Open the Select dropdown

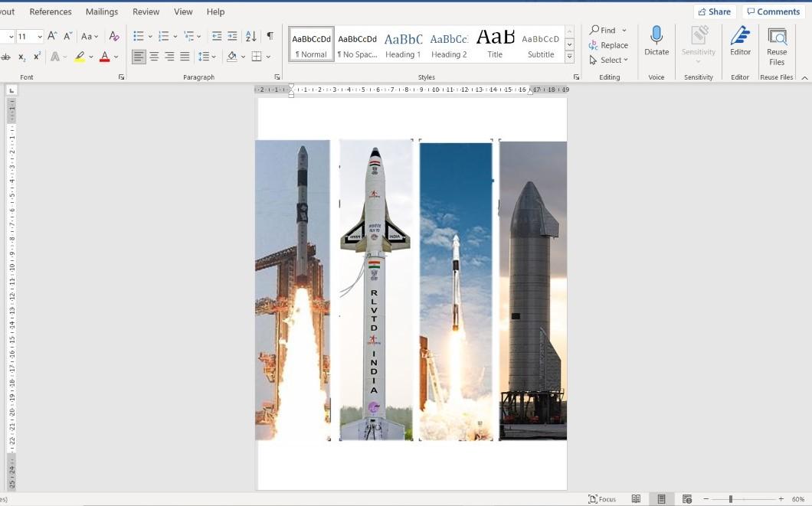coord(608,60)
